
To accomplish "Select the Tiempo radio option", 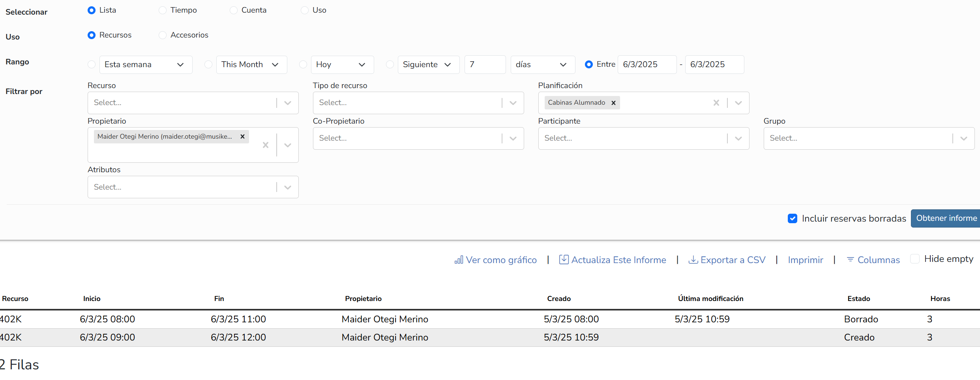I will coord(163,10).
